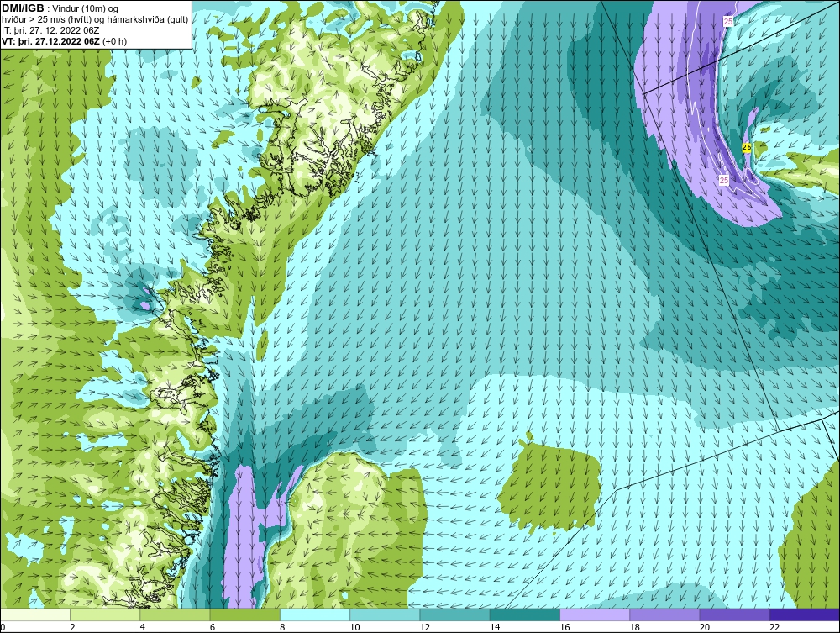Click the 20–22 m/s legend color swatch
This screenshot has height=633, width=840.
click(734, 615)
